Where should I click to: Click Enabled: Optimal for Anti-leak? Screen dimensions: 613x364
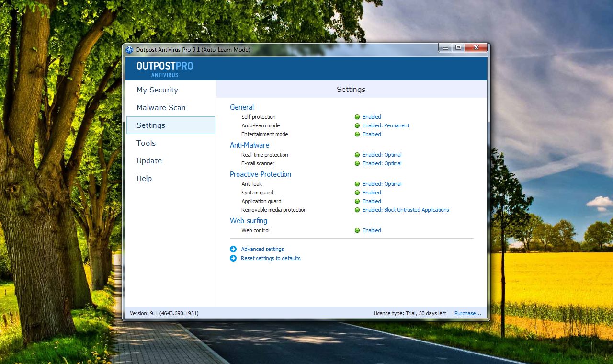coord(382,184)
